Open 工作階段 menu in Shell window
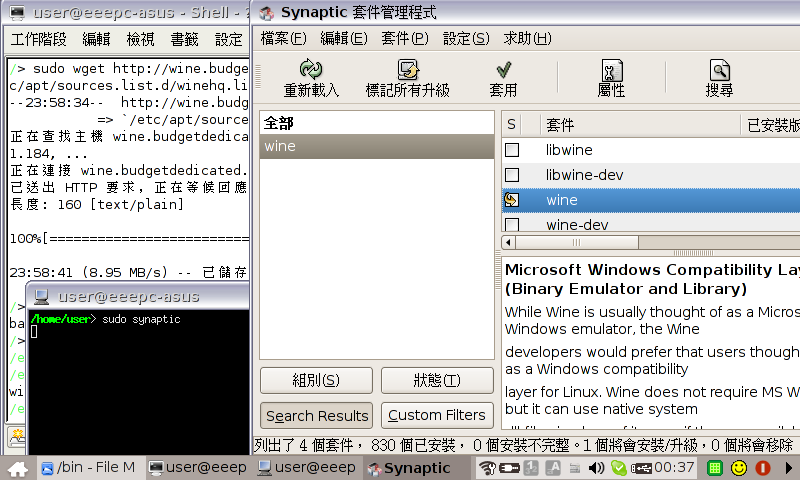The height and width of the screenshot is (480, 800). (x=39, y=39)
